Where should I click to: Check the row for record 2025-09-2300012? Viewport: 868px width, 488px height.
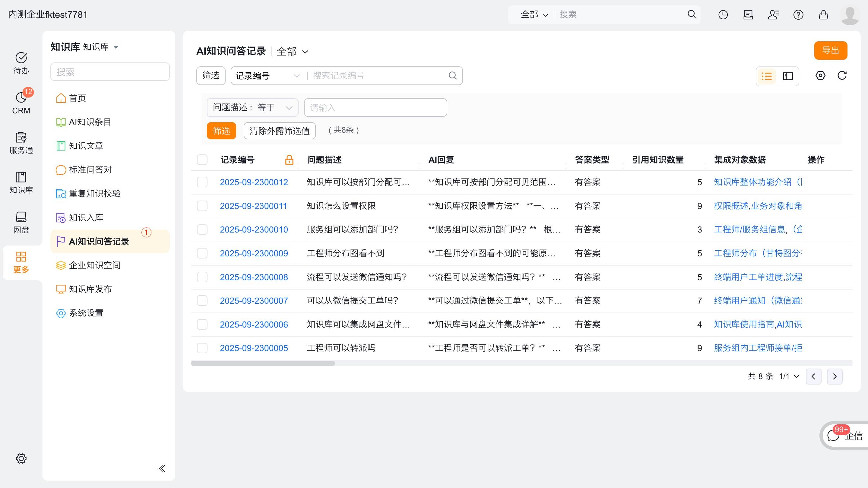(202, 182)
